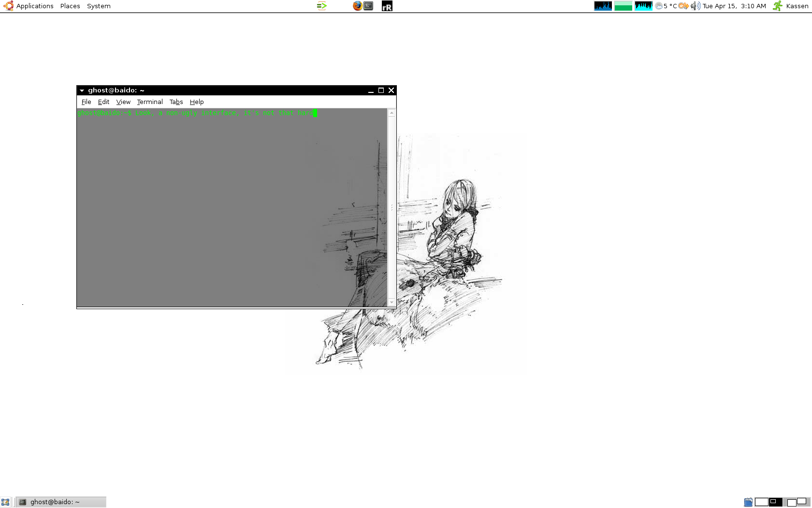812x508 pixels.
Task: Open the terminal window menu arrow in titlebar
Action: (x=82, y=90)
